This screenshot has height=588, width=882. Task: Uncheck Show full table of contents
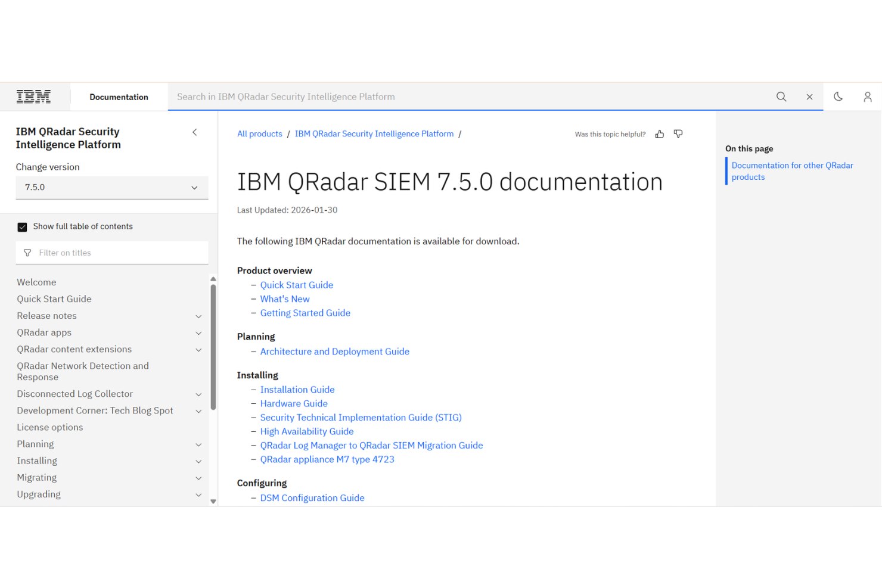point(22,227)
